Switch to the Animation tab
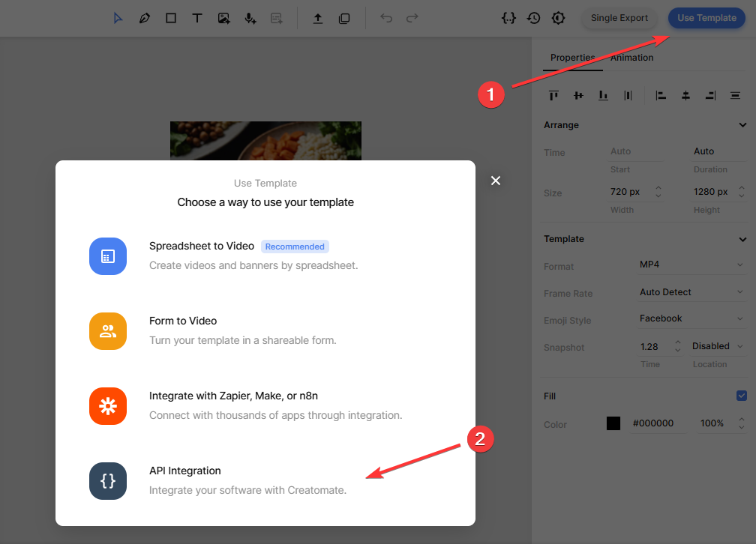The height and width of the screenshot is (544, 756). coord(631,58)
